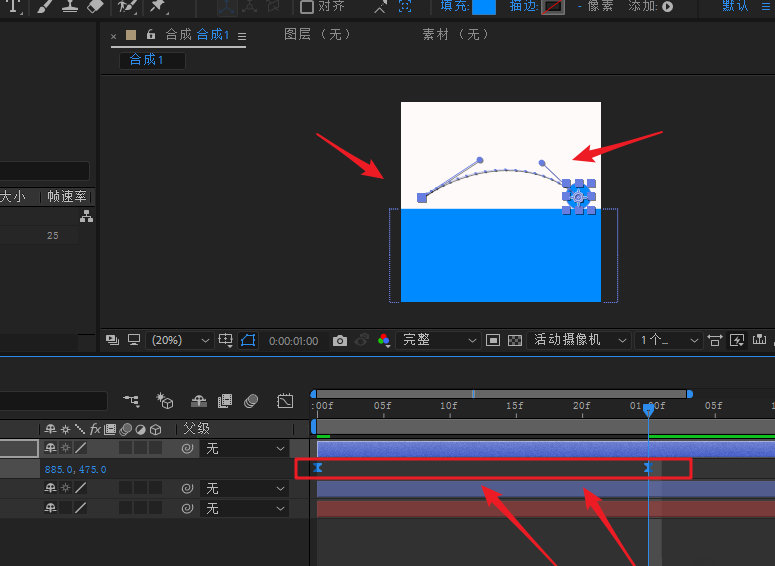775x566 pixels.
Task: Switch to the 素材 (无) tab
Action: [456, 35]
